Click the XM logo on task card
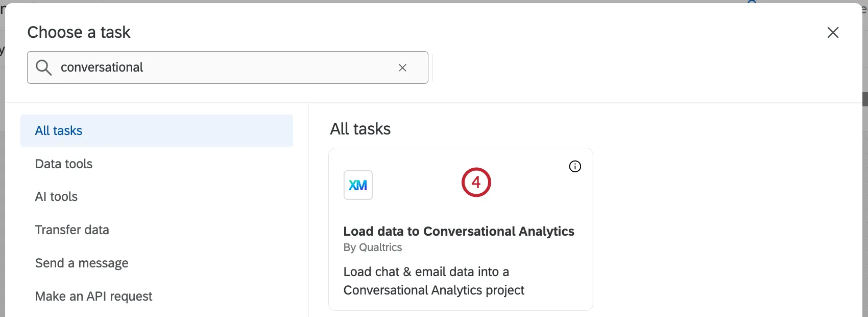The width and height of the screenshot is (868, 317). [358, 185]
